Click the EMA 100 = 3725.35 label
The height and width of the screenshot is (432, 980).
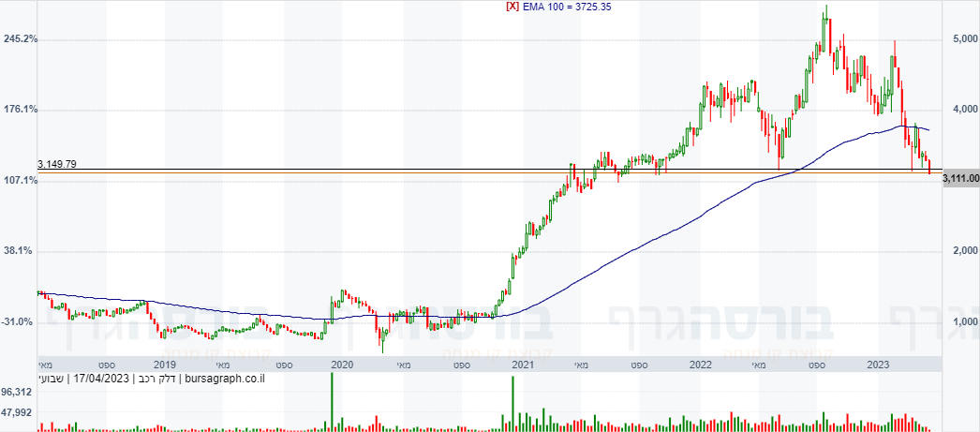[x=557, y=7]
